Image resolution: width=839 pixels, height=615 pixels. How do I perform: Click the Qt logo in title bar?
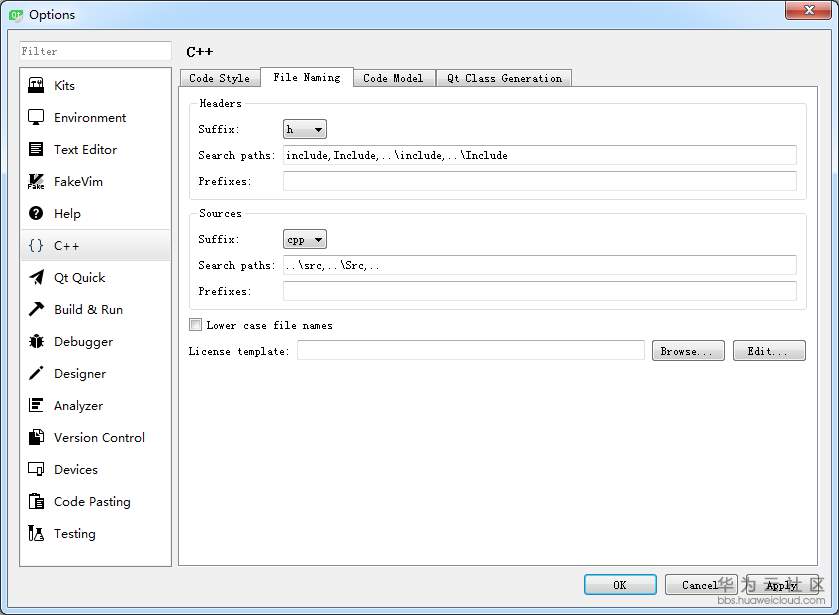[x=16, y=15]
